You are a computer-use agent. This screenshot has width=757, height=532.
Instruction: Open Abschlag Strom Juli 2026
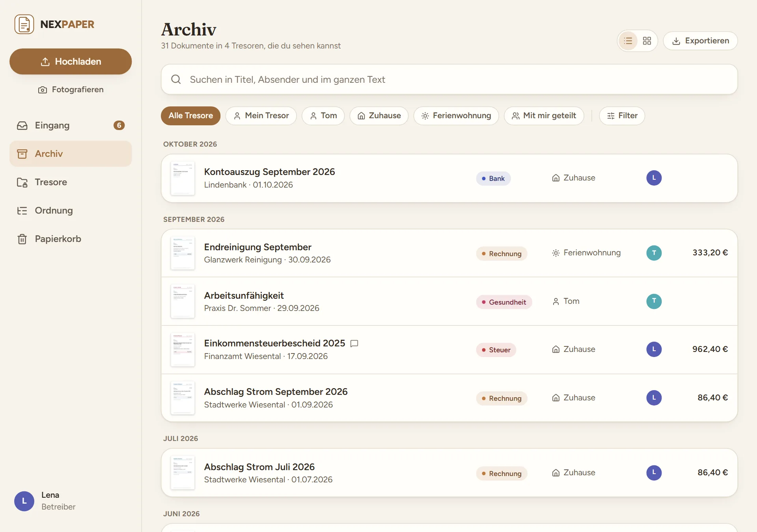(449, 473)
